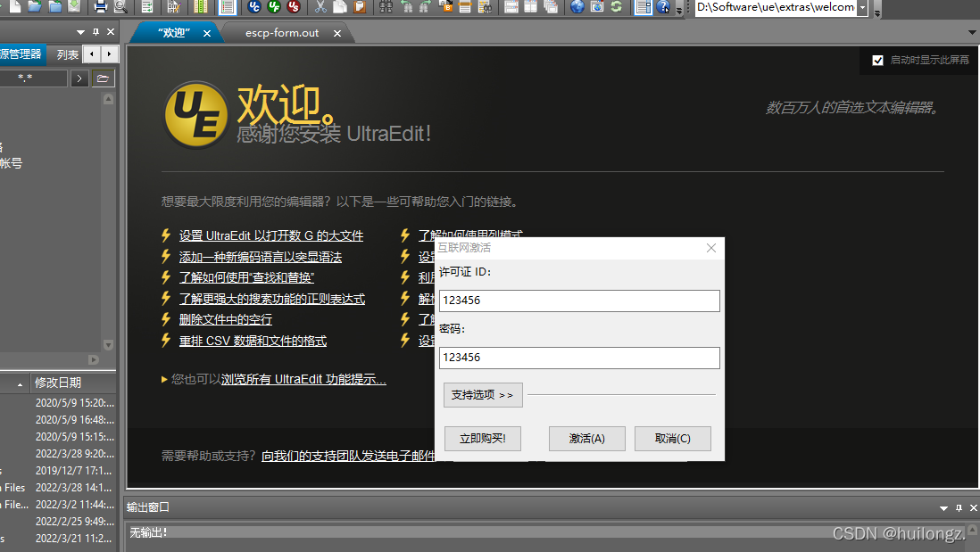
Task: Toggle column mode yellow-green icon
Action: (x=201, y=6)
